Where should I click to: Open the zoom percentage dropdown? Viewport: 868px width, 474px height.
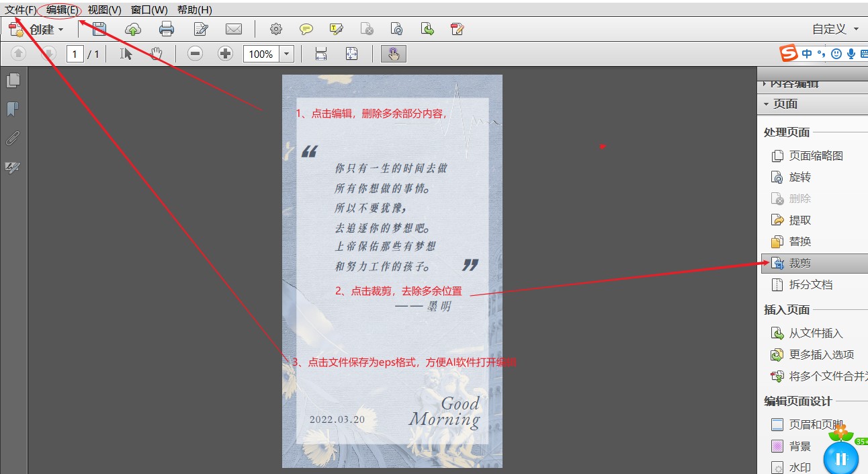[287, 54]
